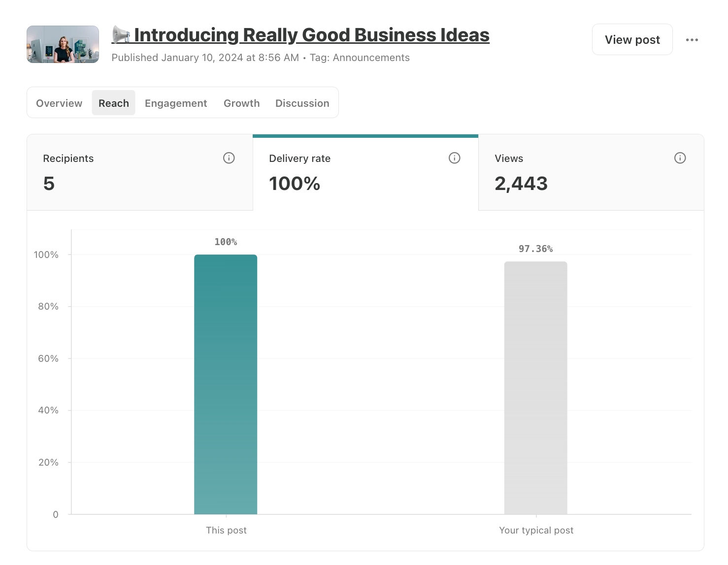Image resolution: width=728 pixels, height=565 pixels.
Task: Click the 60% y-axis label
Action: coord(48,358)
